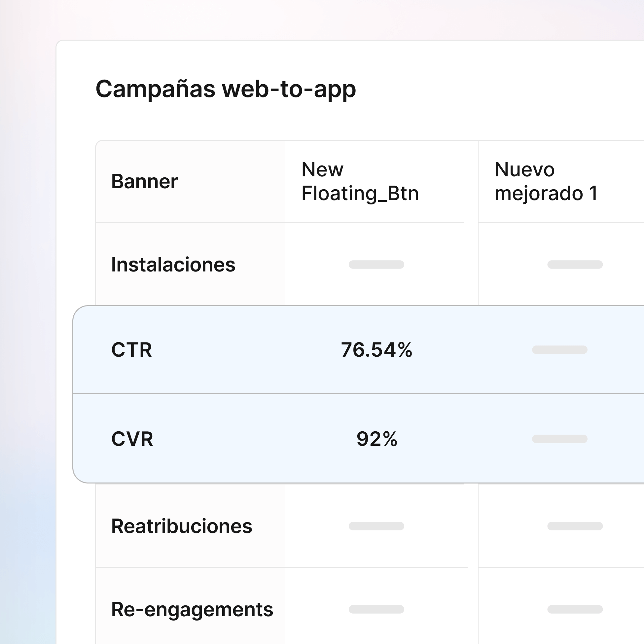Open the New Floating_Btn column header
Screen dimensions: 644x644
pos(360,181)
